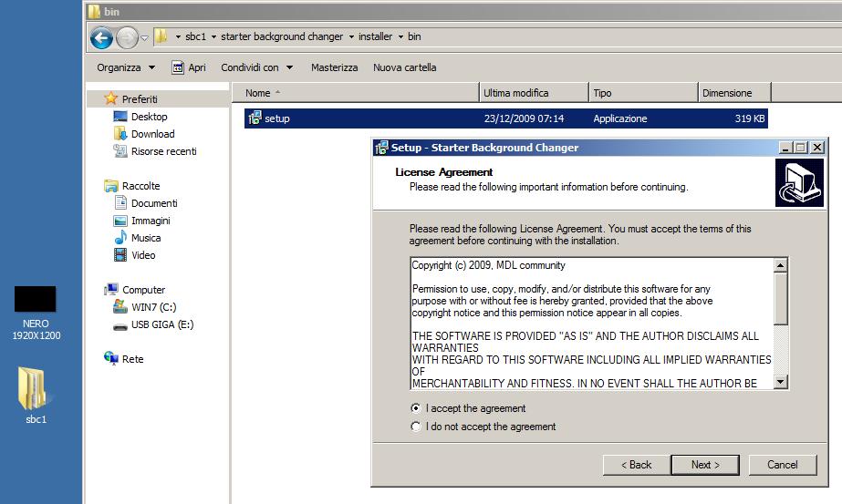This screenshot has height=504, width=842.
Task: Click the folder icon in address bar
Action: (x=161, y=36)
